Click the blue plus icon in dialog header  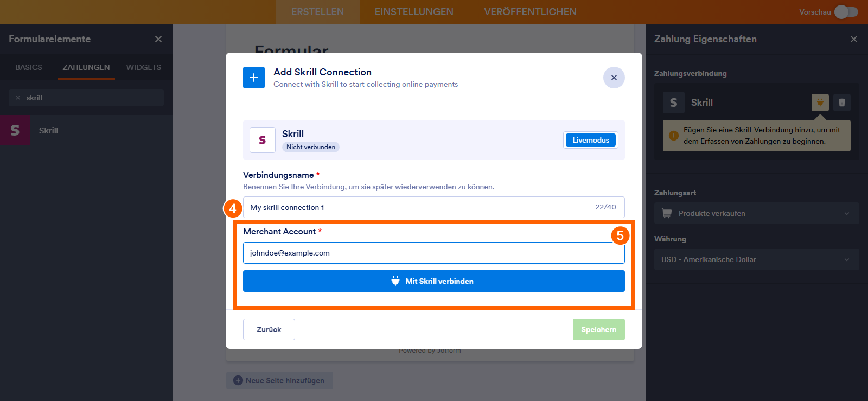254,78
